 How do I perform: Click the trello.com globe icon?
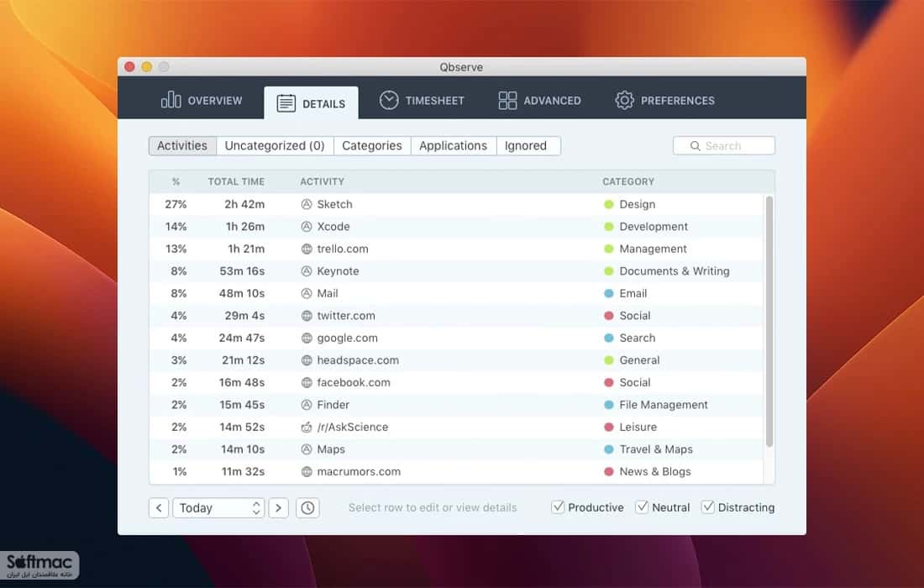[307, 249]
